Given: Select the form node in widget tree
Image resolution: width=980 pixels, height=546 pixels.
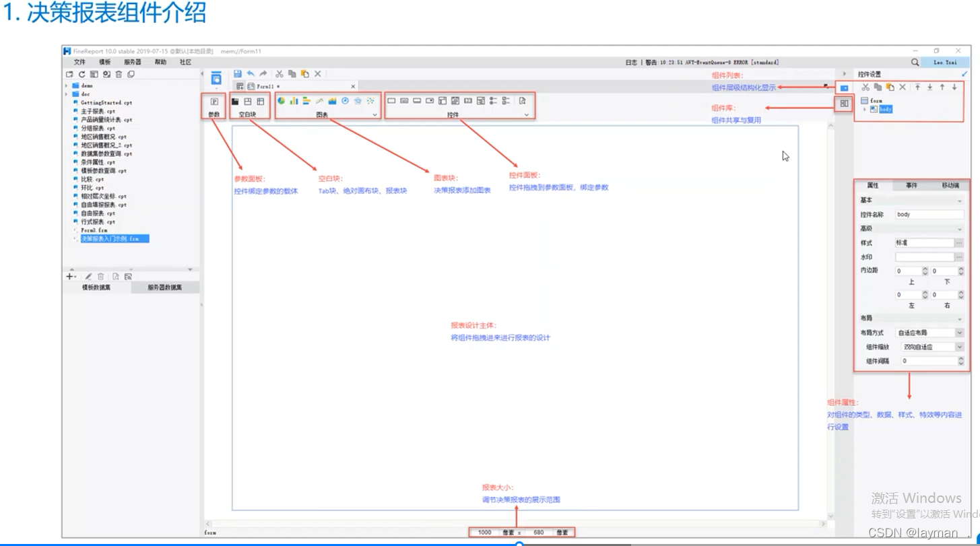Looking at the screenshot, I should coord(876,101).
